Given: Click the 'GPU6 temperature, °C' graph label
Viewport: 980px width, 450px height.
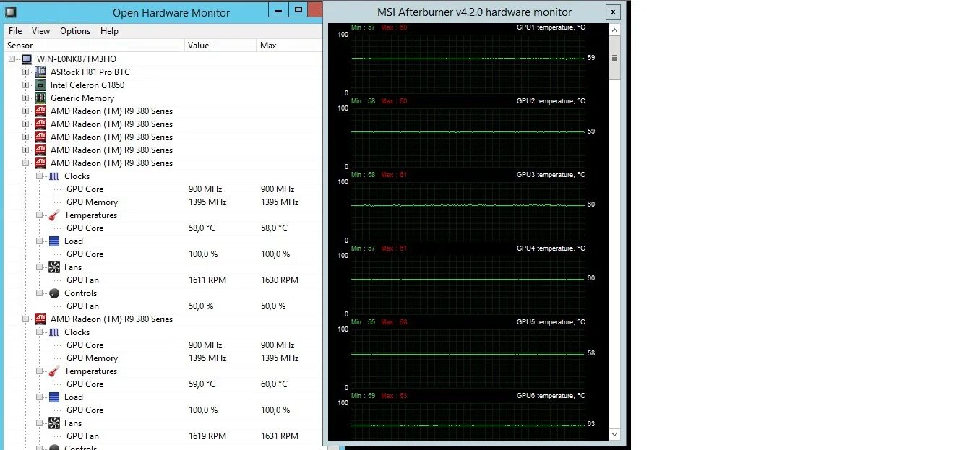Looking at the screenshot, I should click(x=551, y=396).
